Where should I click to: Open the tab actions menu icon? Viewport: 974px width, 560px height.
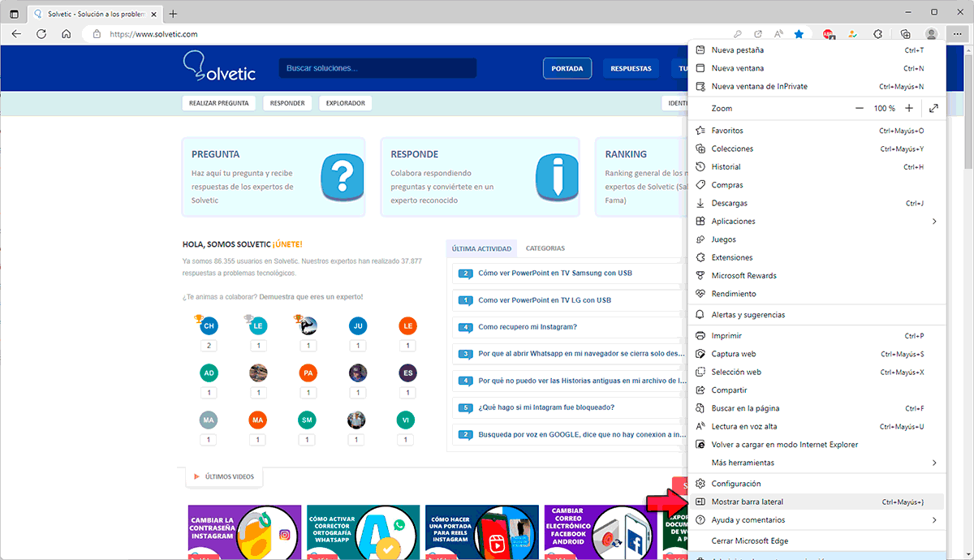click(x=14, y=14)
